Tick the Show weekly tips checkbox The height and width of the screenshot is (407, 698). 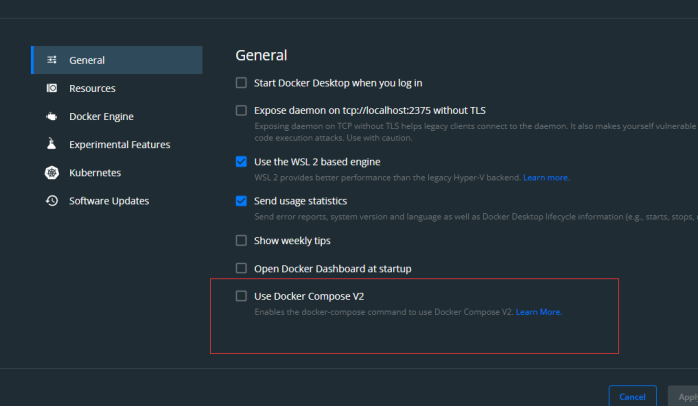(241, 240)
